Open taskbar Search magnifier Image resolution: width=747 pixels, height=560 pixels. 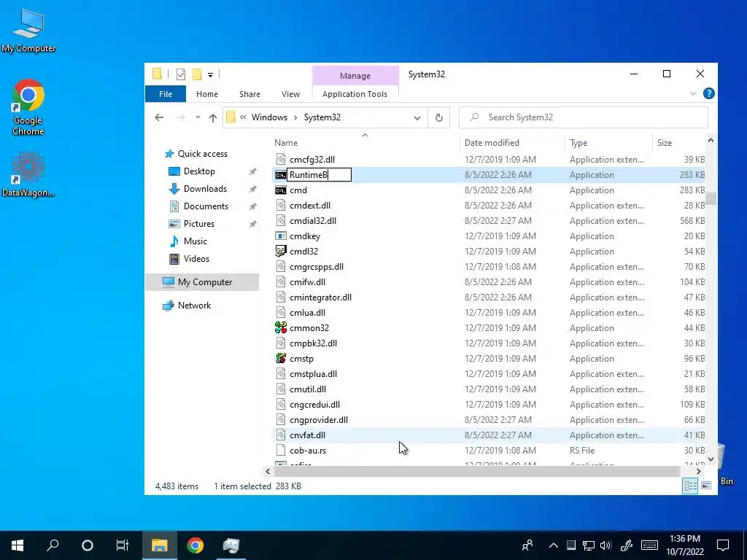click(x=53, y=545)
